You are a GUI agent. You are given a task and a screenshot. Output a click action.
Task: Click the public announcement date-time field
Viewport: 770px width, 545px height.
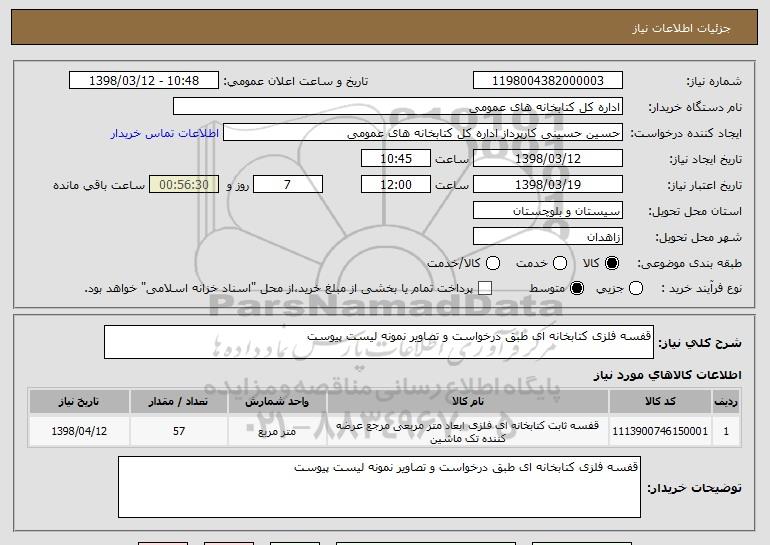coord(144,81)
